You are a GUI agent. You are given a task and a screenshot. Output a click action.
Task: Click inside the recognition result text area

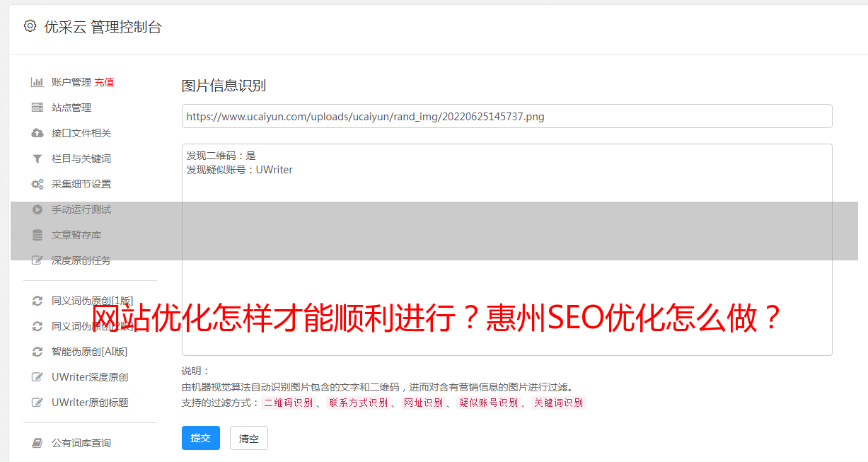point(507,250)
